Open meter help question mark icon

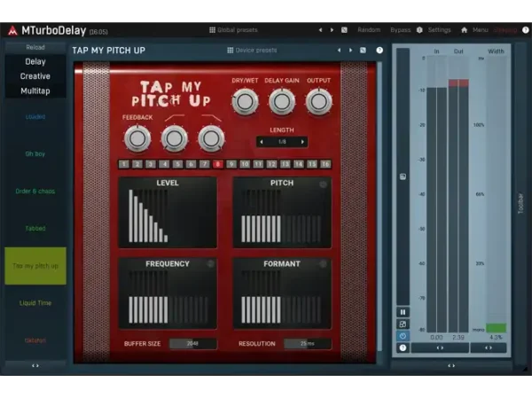tap(403, 348)
